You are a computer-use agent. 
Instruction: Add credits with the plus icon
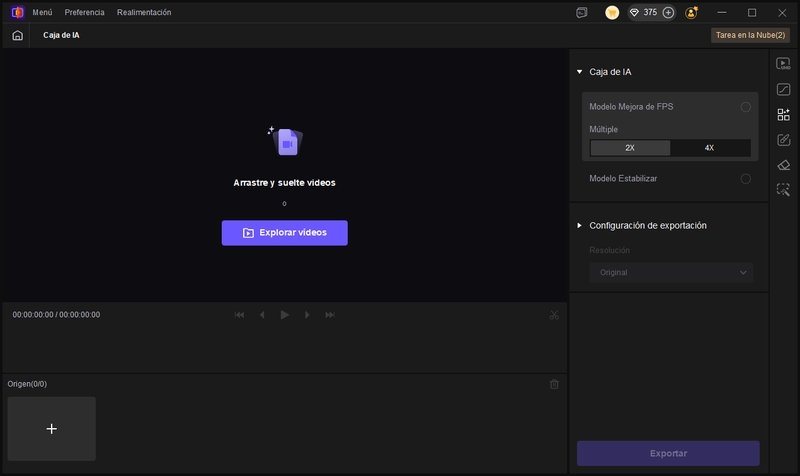(x=668, y=12)
